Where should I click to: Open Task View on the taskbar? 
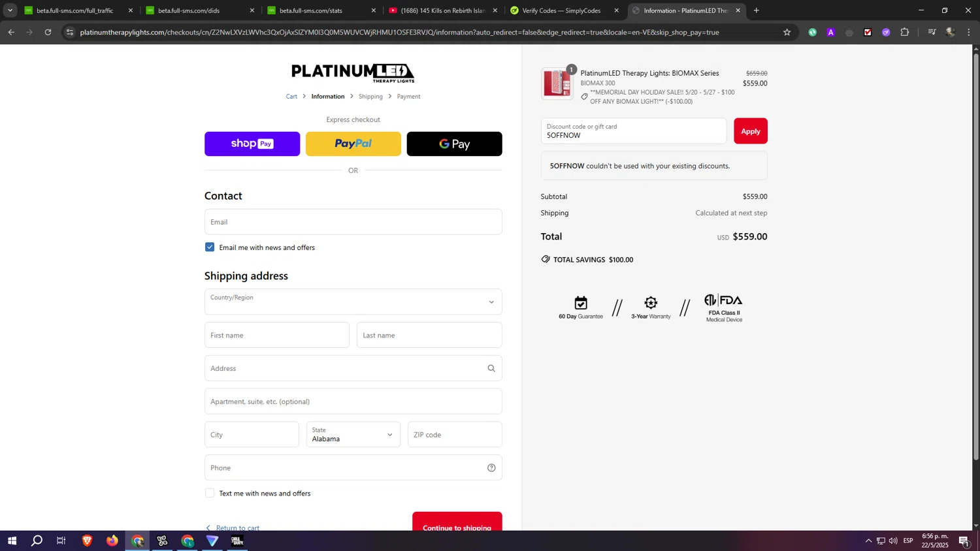click(61, 541)
